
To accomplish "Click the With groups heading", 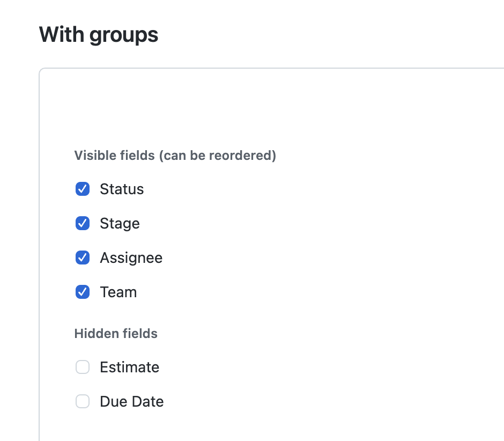I will coord(99,35).
